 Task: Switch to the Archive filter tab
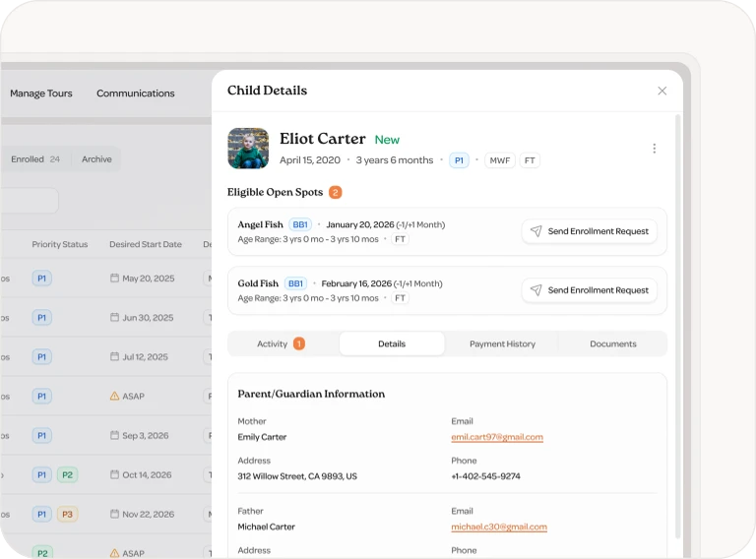coord(96,159)
